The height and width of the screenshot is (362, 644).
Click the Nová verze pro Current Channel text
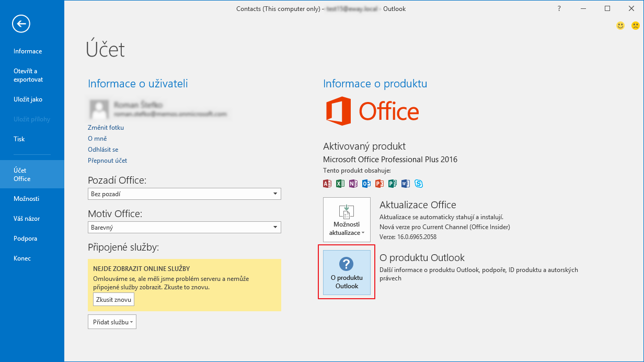pyautogui.click(x=445, y=227)
